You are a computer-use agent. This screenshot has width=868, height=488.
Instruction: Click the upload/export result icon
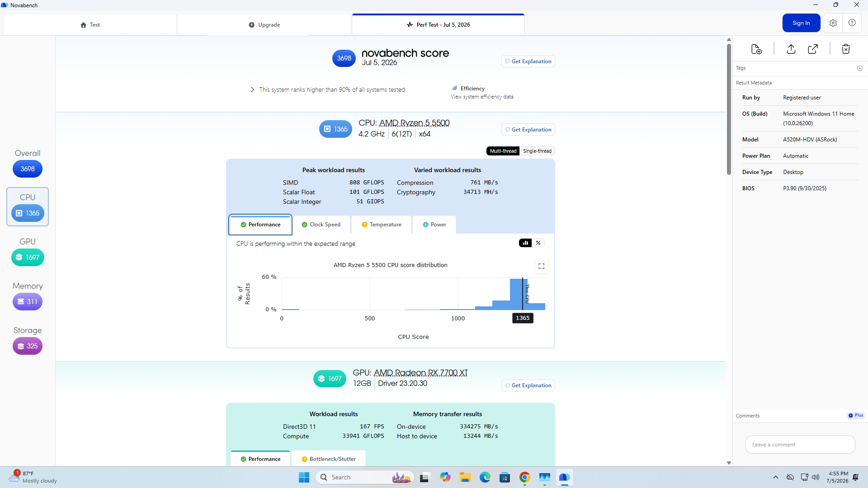click(x=791, y=49)
